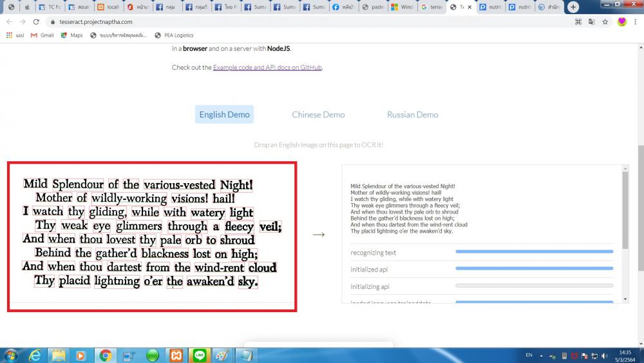Click the output panel scroll-down arrow
This screenshot has width=644, height=363.
pos(625,299)
